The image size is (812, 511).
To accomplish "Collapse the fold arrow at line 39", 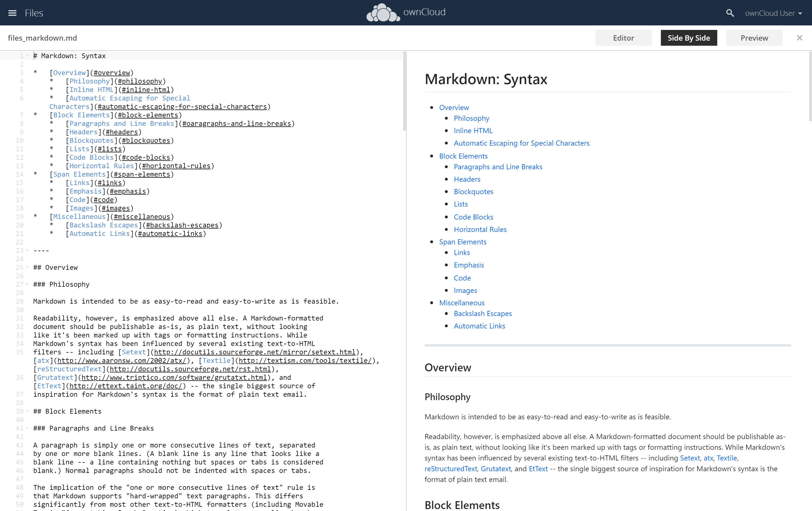I will (27, 411).
